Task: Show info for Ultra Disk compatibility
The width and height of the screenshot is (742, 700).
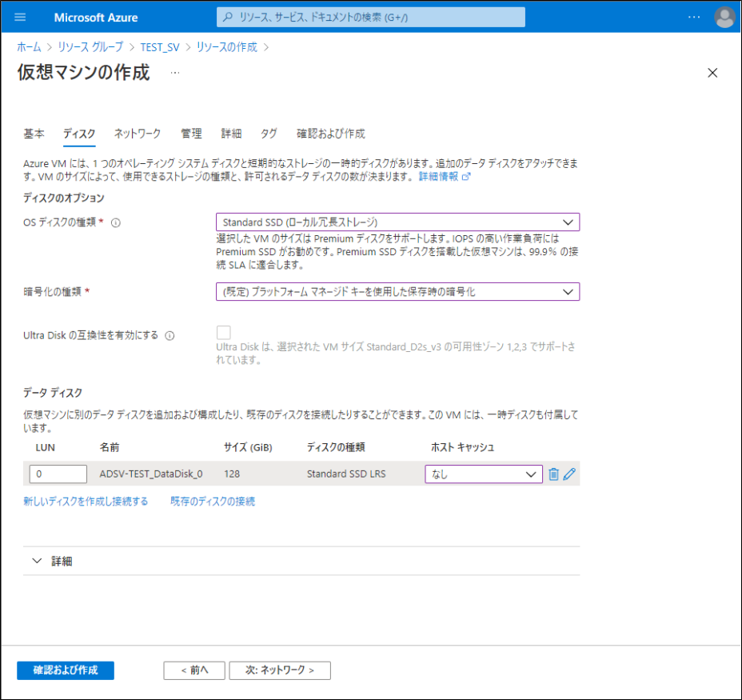Action: click(170, 336)
